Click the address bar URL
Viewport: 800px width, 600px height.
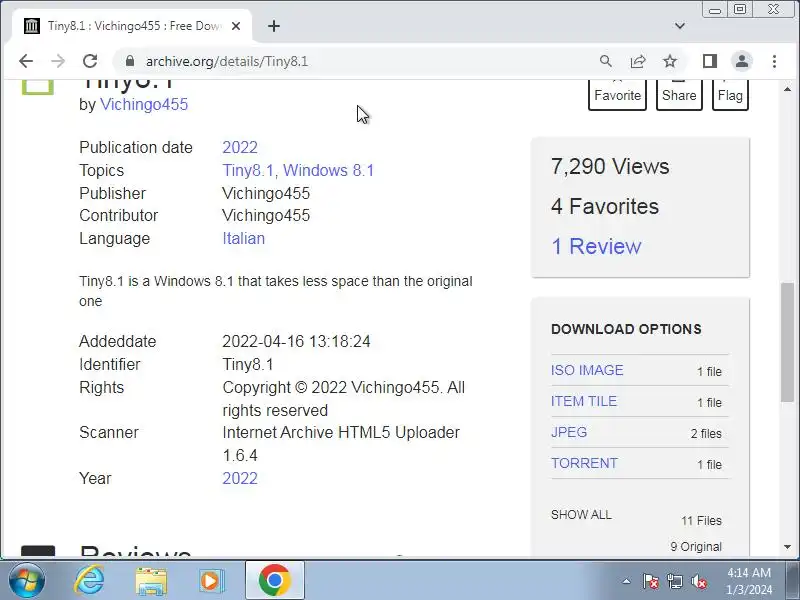(x=227, y=62)
